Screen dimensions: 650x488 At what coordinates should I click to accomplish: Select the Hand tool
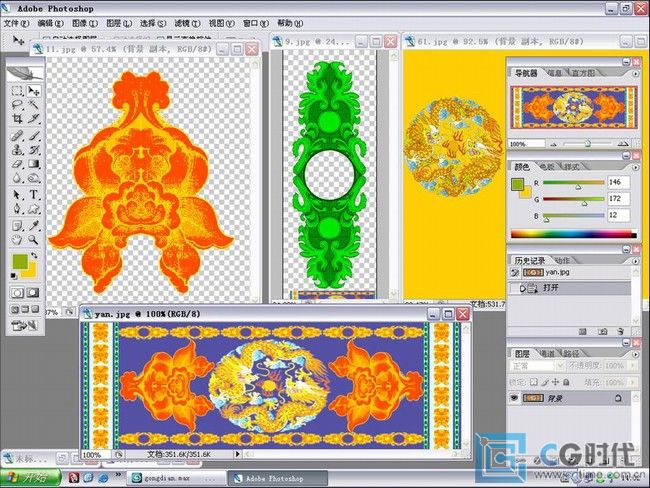[17, 240]
